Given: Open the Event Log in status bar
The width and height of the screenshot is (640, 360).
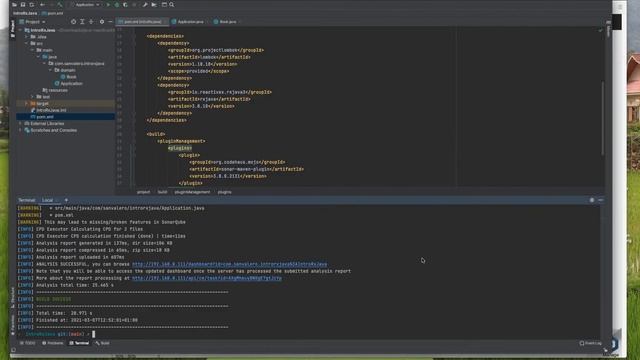Looking at the screenshot, I should point(590,343).
